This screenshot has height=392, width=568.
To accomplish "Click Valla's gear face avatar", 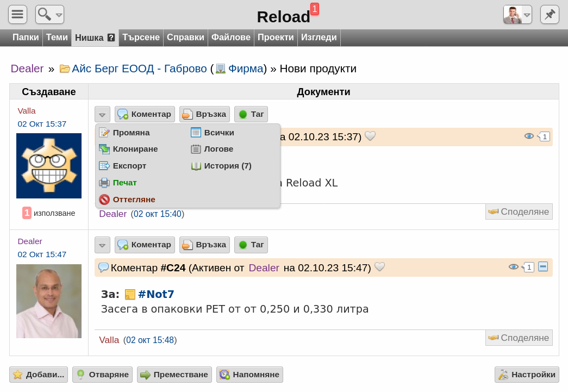I will (49, 166).
